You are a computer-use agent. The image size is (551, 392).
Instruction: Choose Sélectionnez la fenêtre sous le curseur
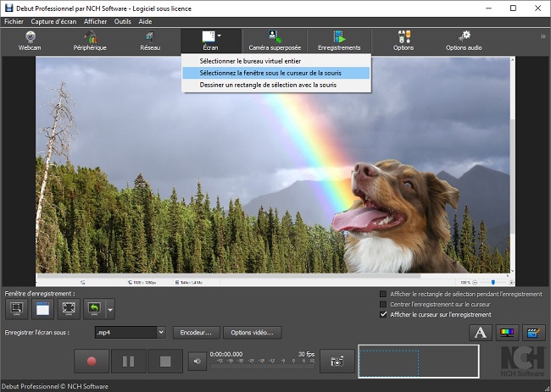(x=276, y=73)
